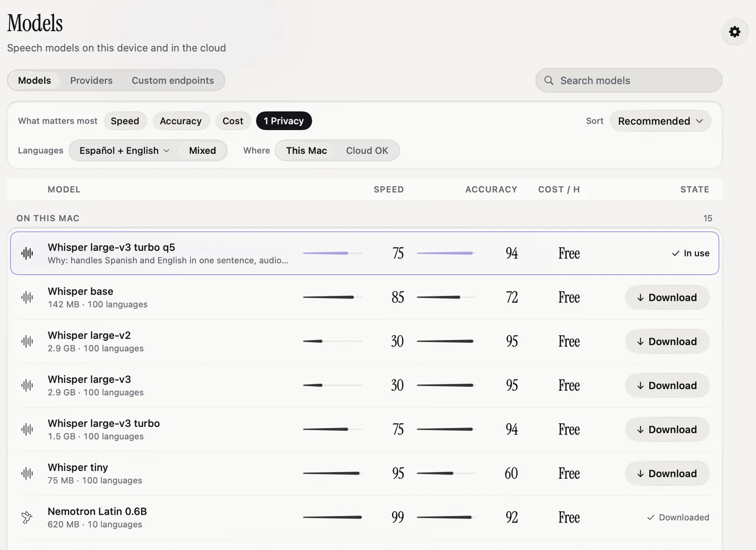Screen dimensions: 756x550
Task: Click the COST / H column header
Action: pos(559,189)
